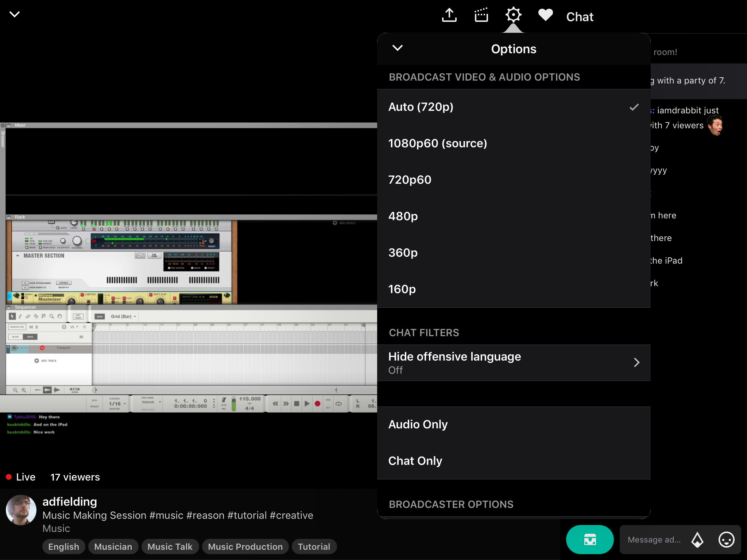Click the horizontal zoom-out magnifier below tracks
The height and width of the screenshot is (560, 747).
[x=15, y=390]
